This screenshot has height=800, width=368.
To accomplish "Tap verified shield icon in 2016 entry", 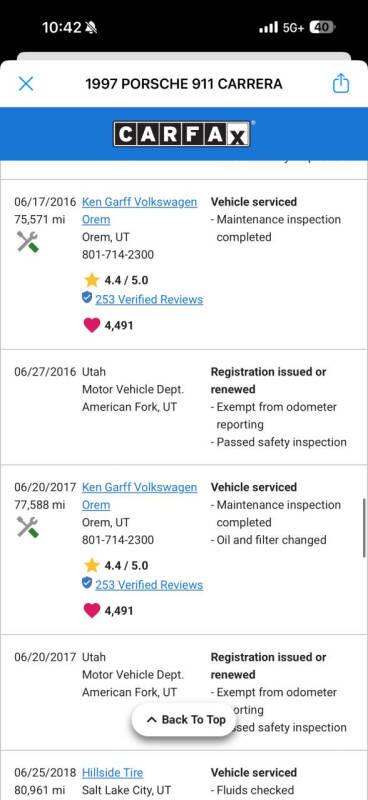I will click(87, 298).
